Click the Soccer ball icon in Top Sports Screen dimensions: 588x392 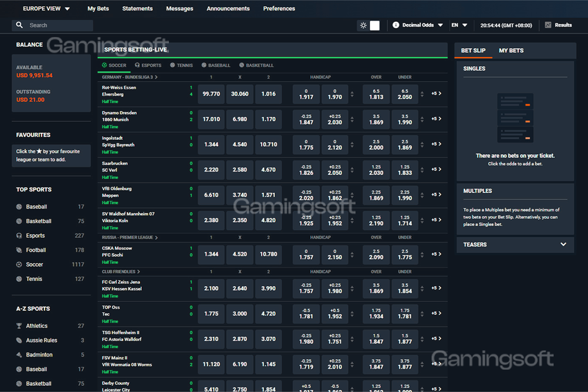(x=19, y=265)
